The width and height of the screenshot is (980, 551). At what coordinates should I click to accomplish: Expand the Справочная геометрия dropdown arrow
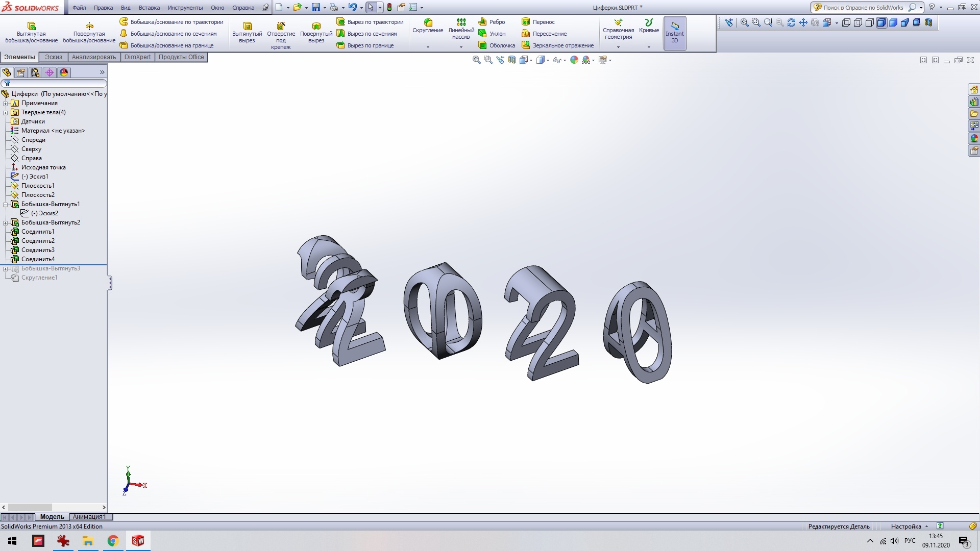coord(618,47)
